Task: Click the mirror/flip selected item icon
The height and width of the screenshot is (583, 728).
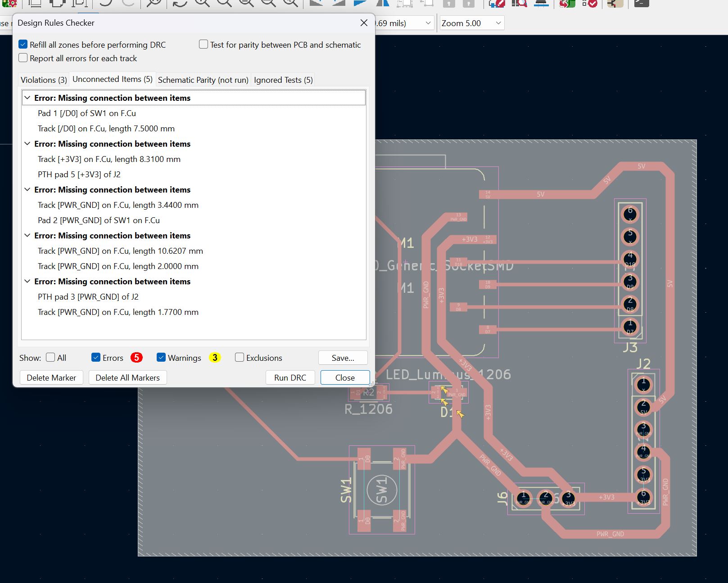Action: [382, 3]
